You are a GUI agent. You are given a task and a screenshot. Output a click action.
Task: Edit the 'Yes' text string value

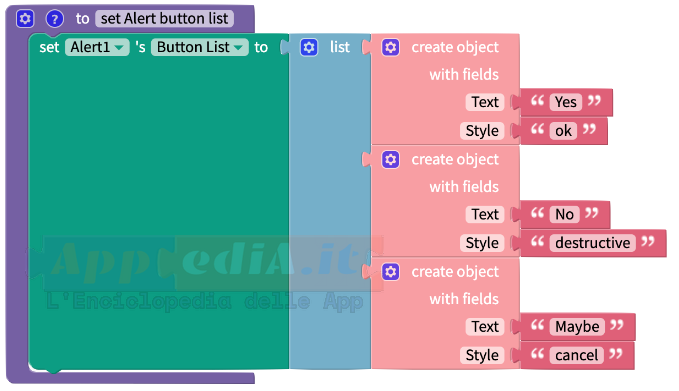pos(566,102)
